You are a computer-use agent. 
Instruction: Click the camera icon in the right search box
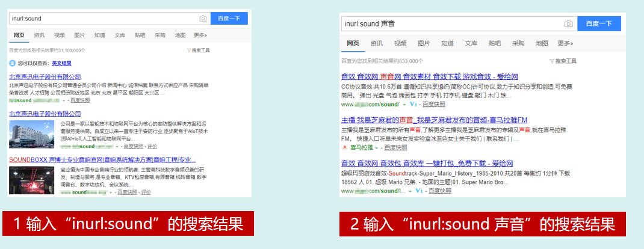(x=568, y=24)
